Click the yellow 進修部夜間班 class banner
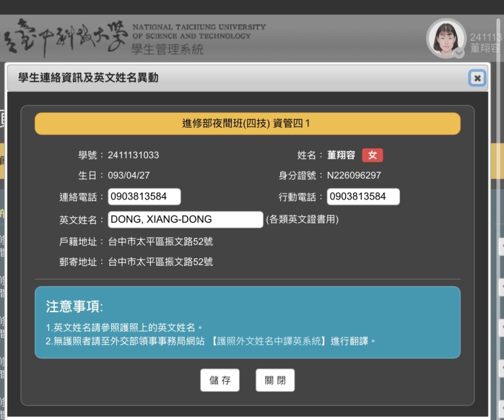The width and height of the screenshot is (504, 420). [247, 124]
